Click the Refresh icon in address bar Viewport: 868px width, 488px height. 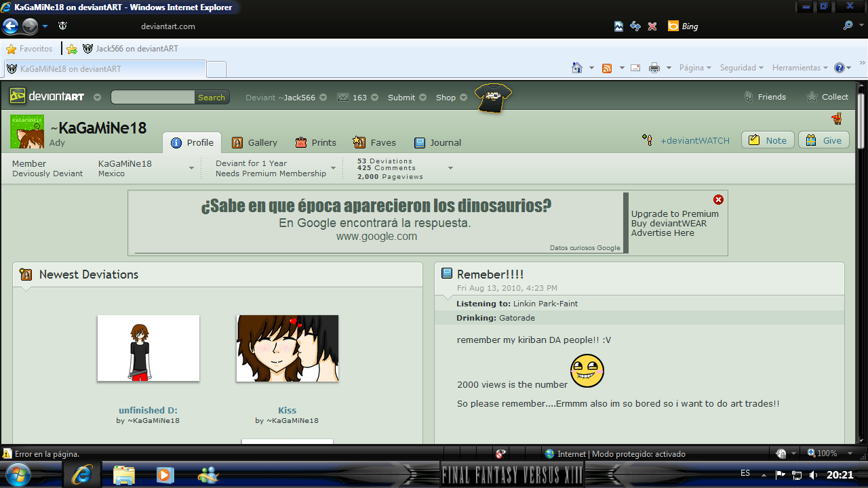(635, 26)
